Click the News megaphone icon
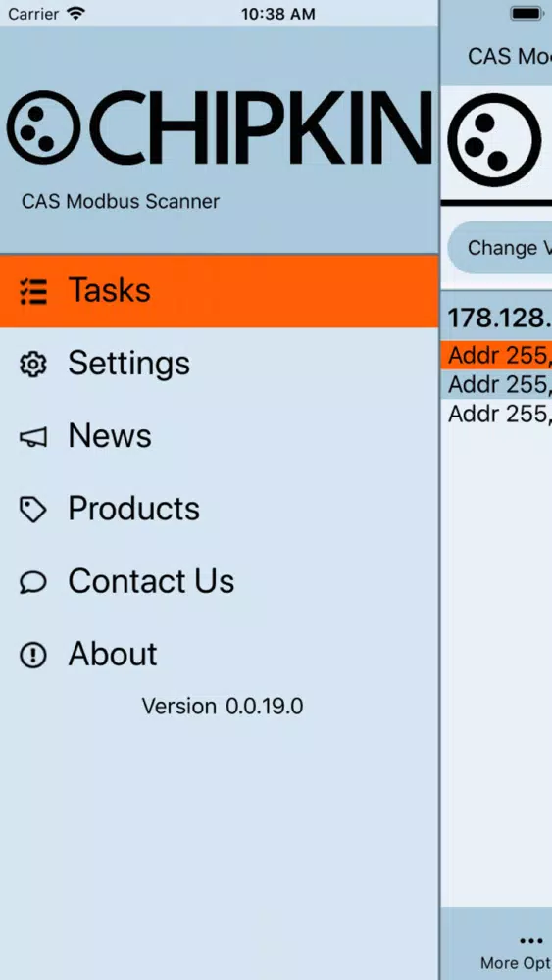 click(x=33, y=437)
